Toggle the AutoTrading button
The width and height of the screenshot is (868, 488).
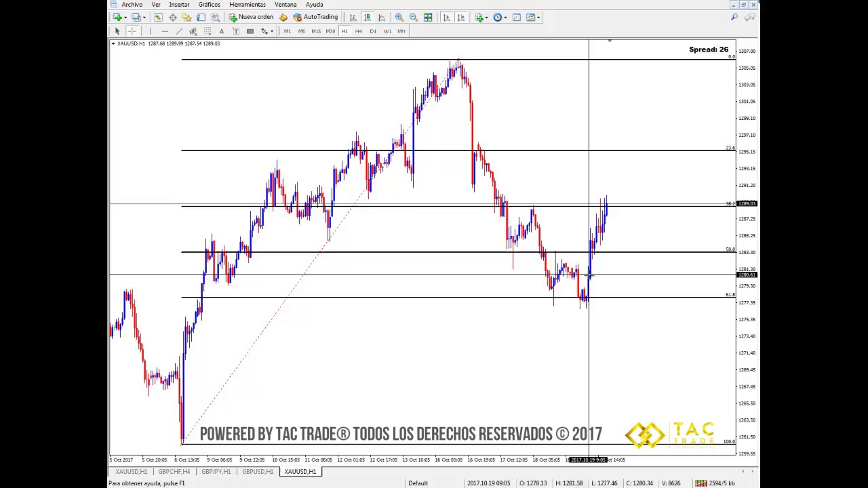315,17
